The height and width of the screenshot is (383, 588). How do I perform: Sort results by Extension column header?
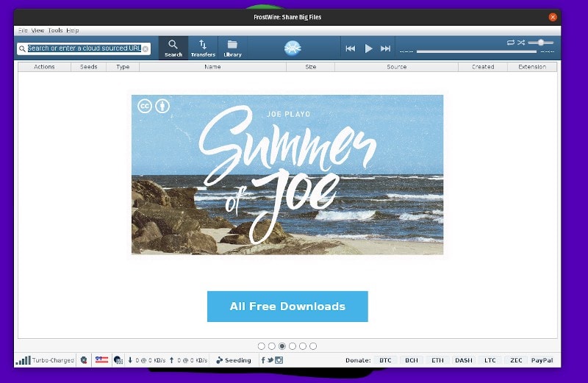(532, 67)
